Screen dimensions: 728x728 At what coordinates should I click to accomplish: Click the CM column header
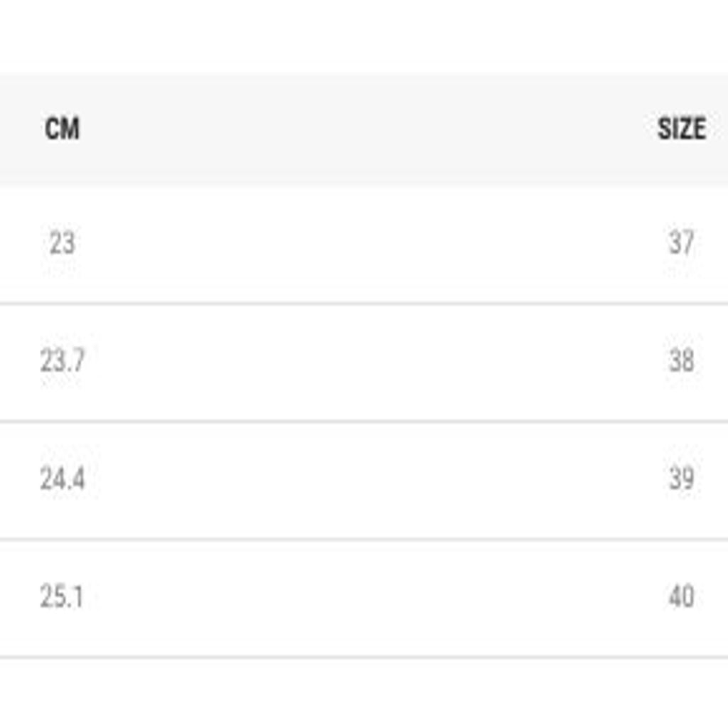click(62, 129)
